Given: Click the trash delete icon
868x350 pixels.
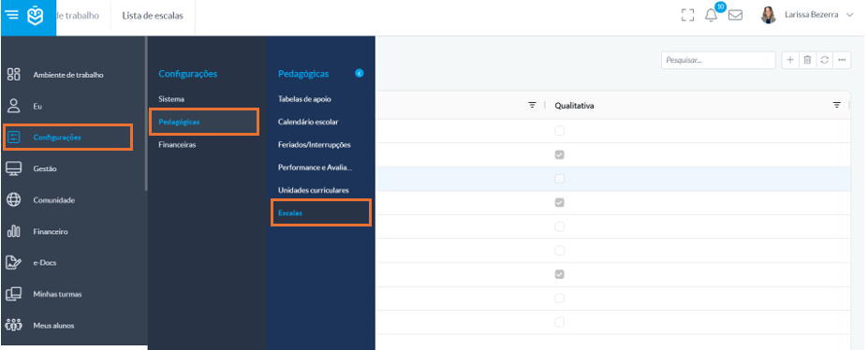Looking at the screenshot, I should point(807,60).
